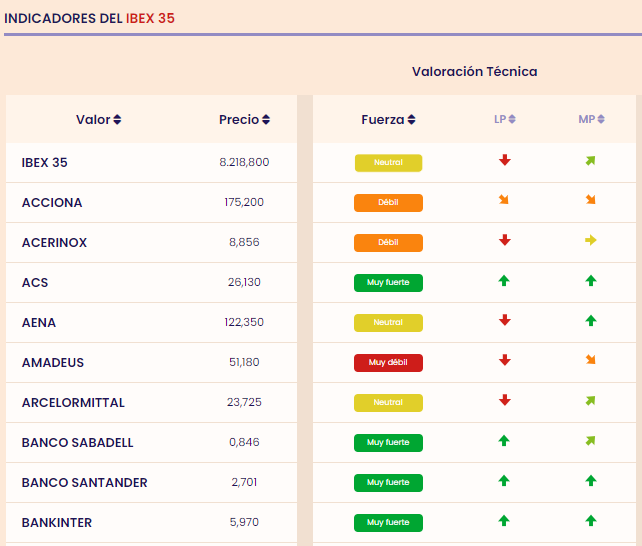Open the BANCO SANTANDER stock link

pos(84,483)
